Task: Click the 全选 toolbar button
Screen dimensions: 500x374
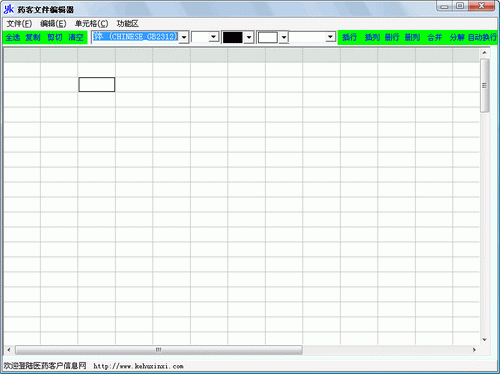Action: coord(13,37)
